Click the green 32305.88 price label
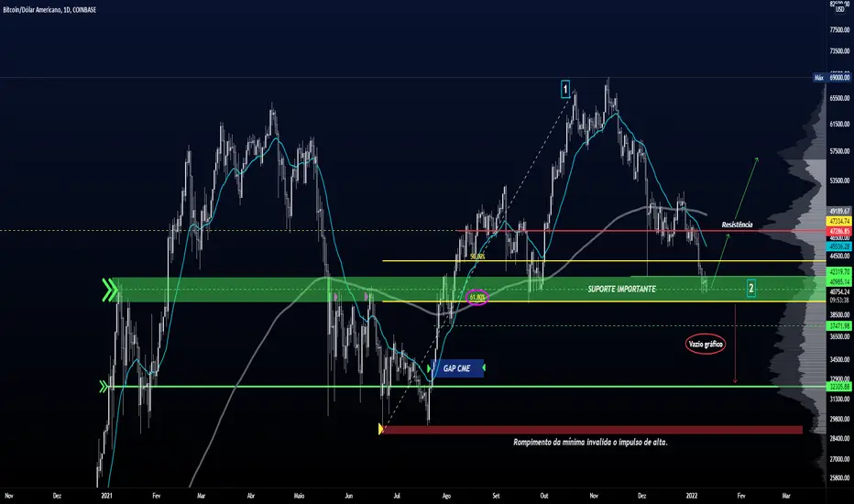854x504 pixels. [839, 387]
